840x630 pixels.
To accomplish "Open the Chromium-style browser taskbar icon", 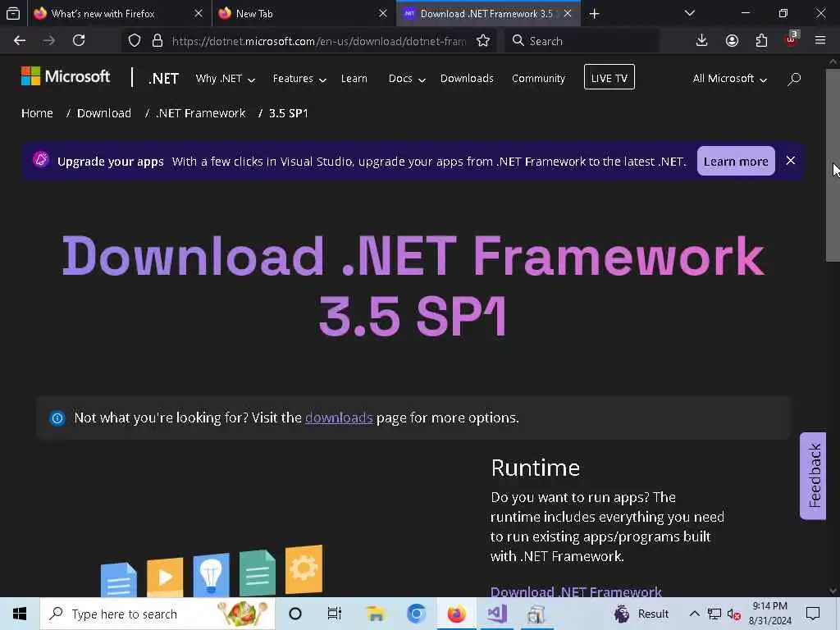I will point(416,614).
